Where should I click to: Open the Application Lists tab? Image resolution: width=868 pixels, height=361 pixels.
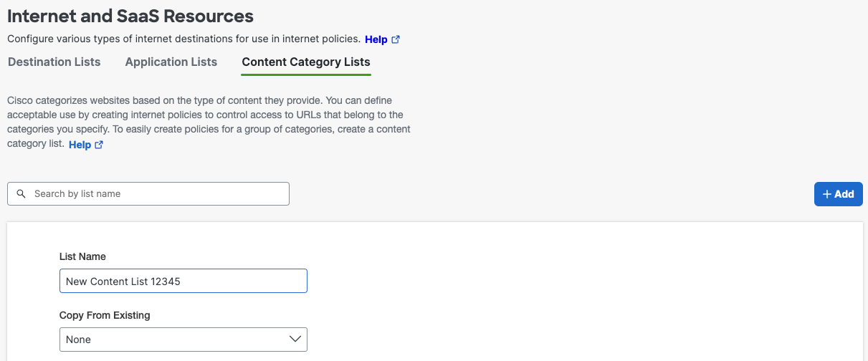click(x=171, y=62)
